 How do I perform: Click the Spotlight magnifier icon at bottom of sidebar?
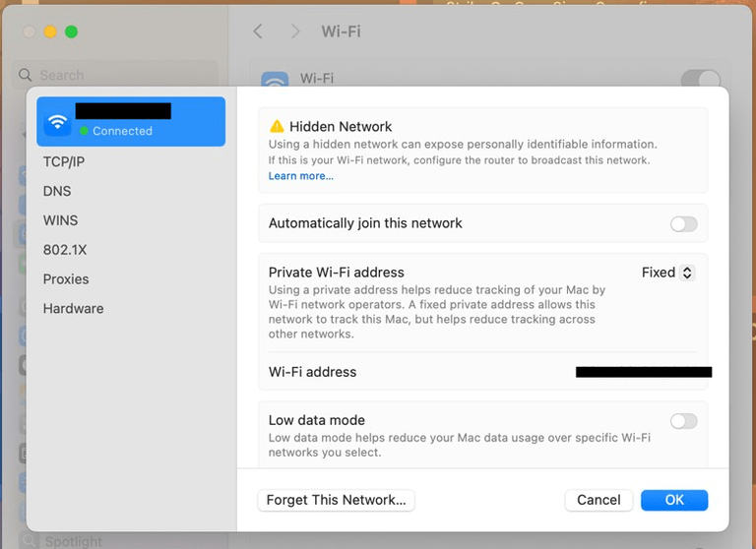[30, 540]
